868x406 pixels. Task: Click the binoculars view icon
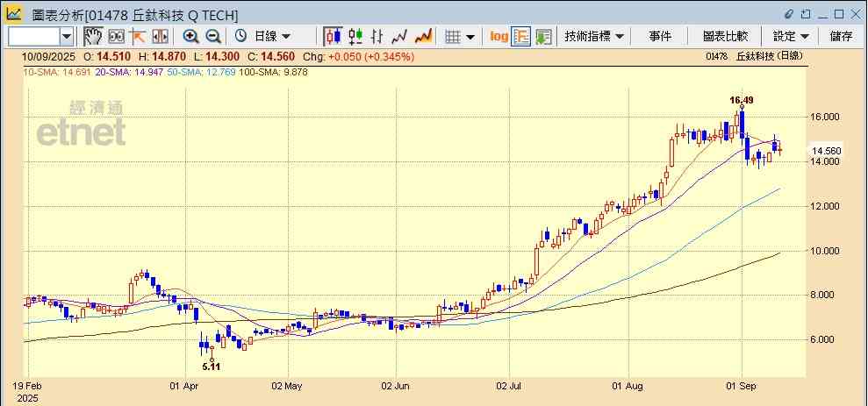click(x=116, y=37)
